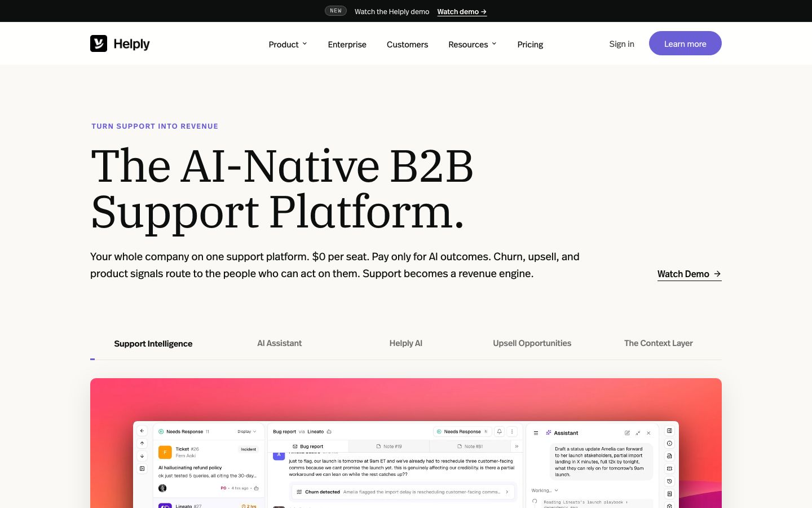
Task: Open the Pricing page
Action: coord(530,44)
